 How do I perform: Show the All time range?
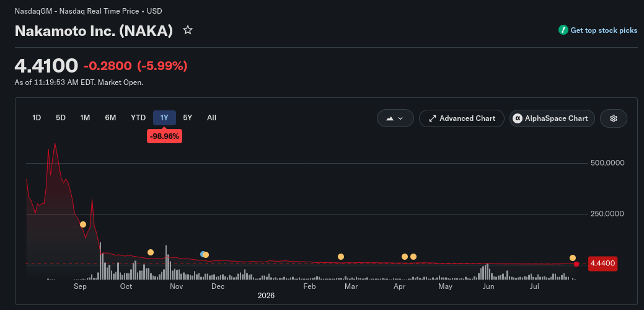(x=211, y=118)
